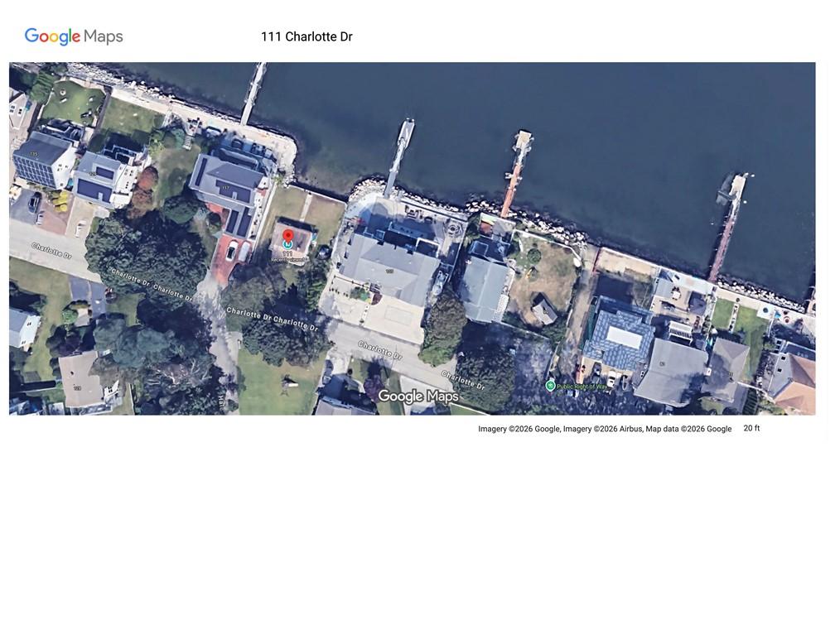Viewport: 835px width, 644px height.
Task: Click the "111" address label below pin
Action: (x=287, y=254)
